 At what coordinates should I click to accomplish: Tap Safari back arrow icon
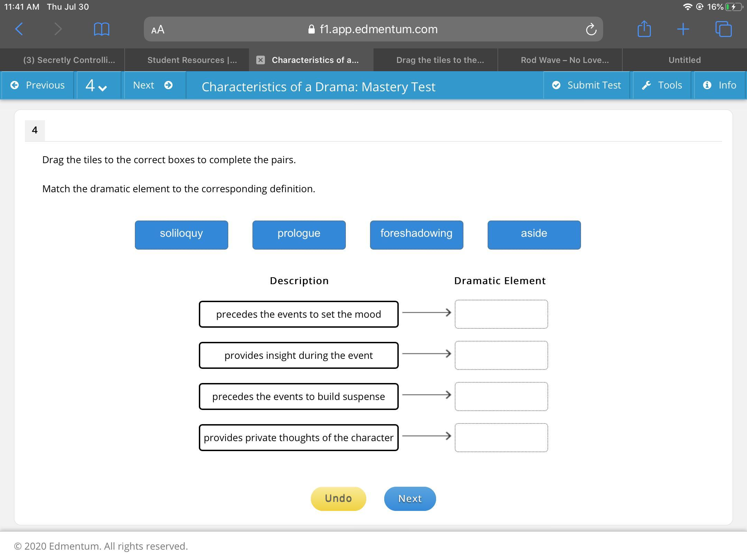(19, 29)
